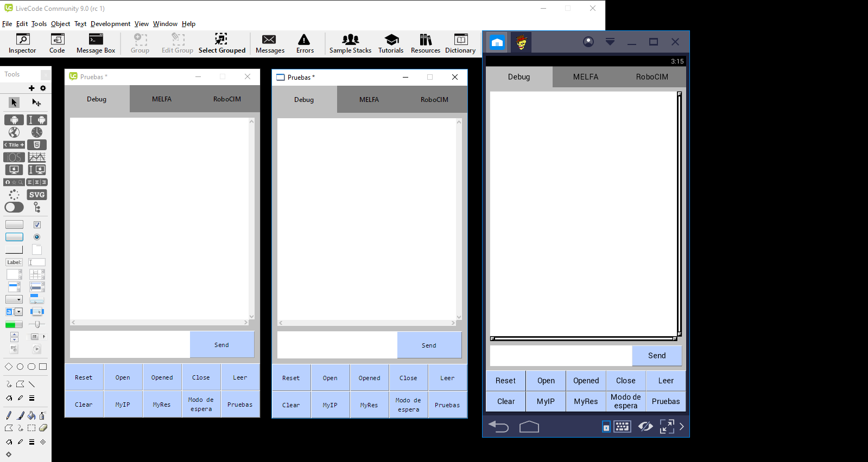Viewport: 868px width, 462px height.
Task: Open Resources from the toolbar
Action: [x=426, y=43]
